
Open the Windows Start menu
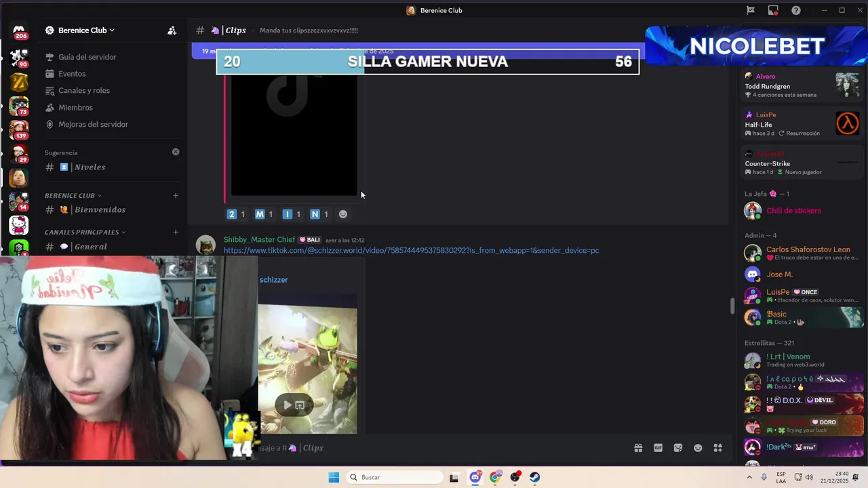point(334,477)
